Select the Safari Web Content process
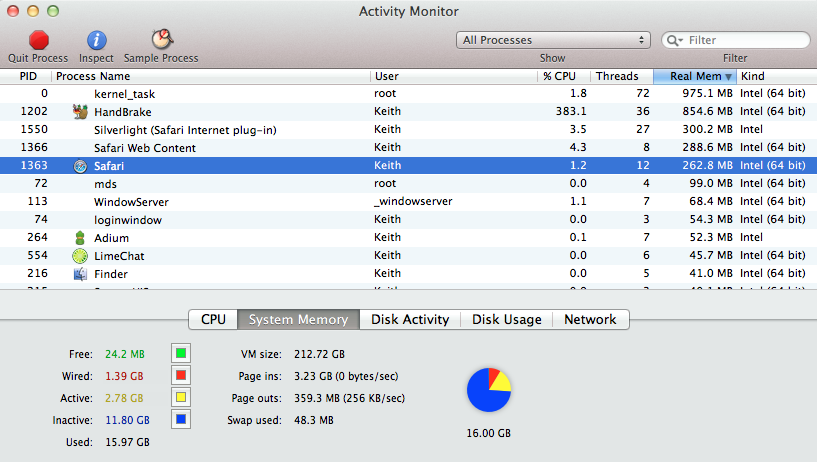The width and height of the screenshot is (817, 462). (145, 148)
